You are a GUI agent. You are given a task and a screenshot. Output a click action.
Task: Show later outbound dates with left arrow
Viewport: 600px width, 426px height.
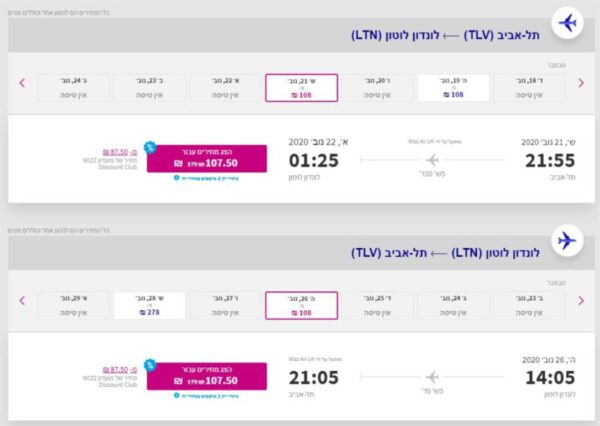point(22,83)
